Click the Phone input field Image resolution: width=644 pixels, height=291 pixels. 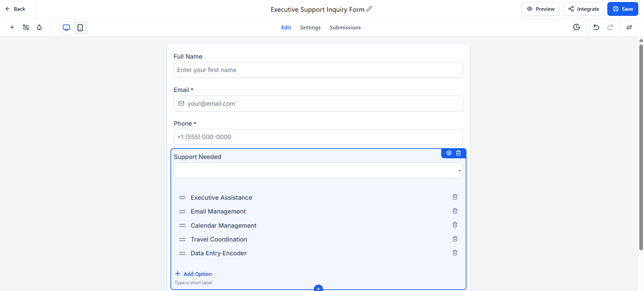tap(318, 137)
